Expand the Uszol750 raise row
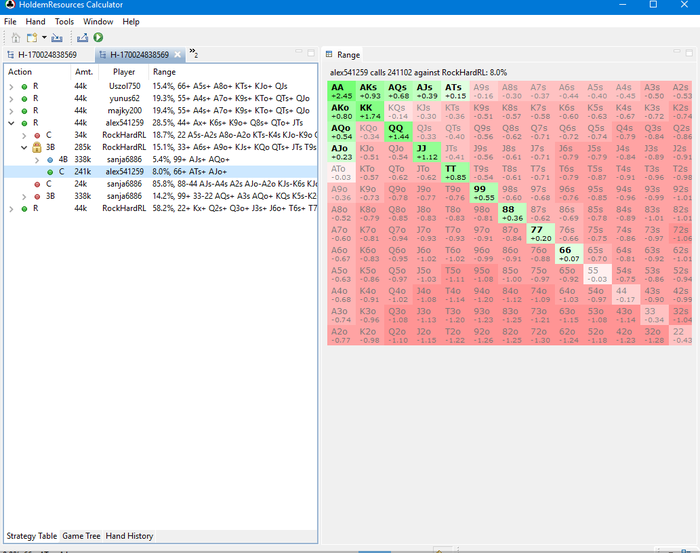 click(11, 87)
